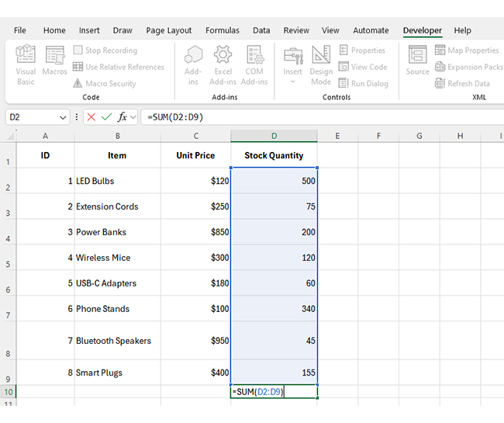Expand the Name Box dropdown

tap(63, 117)
